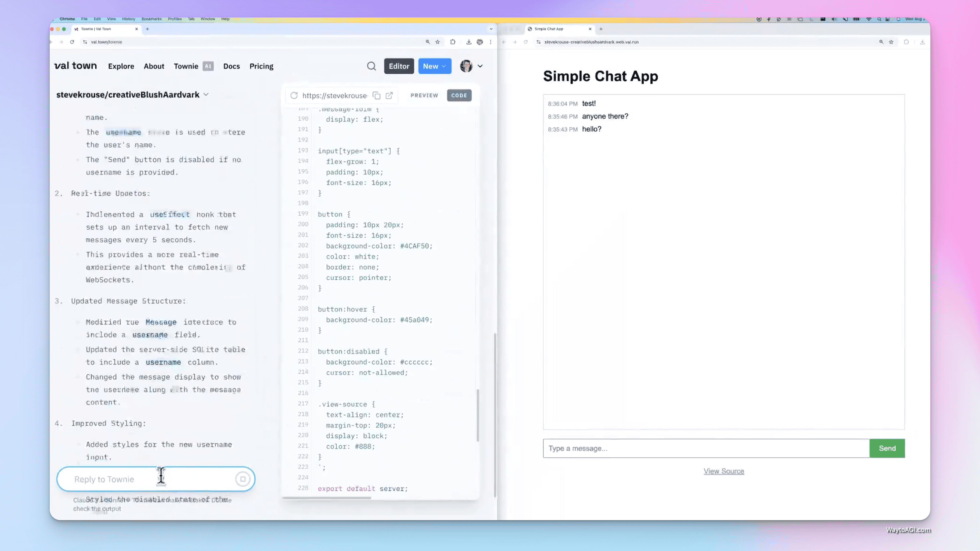This screenshot has width=980, height=551.
Task: Go to the val town logo home
Action: click(75, 66)
